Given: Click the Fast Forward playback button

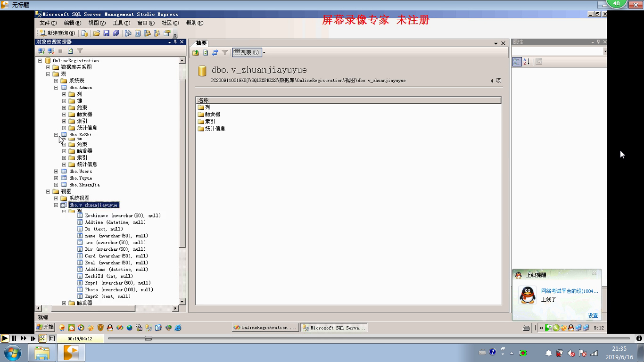Looking at the screenshot, I should (x=24, y=338).
